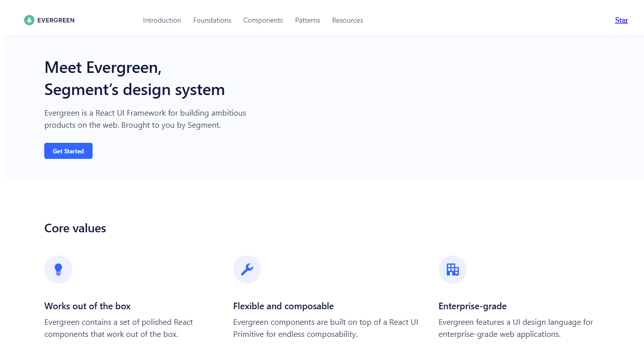Open the Patterns nav item
Screen dimensions: 644x362
307,20
